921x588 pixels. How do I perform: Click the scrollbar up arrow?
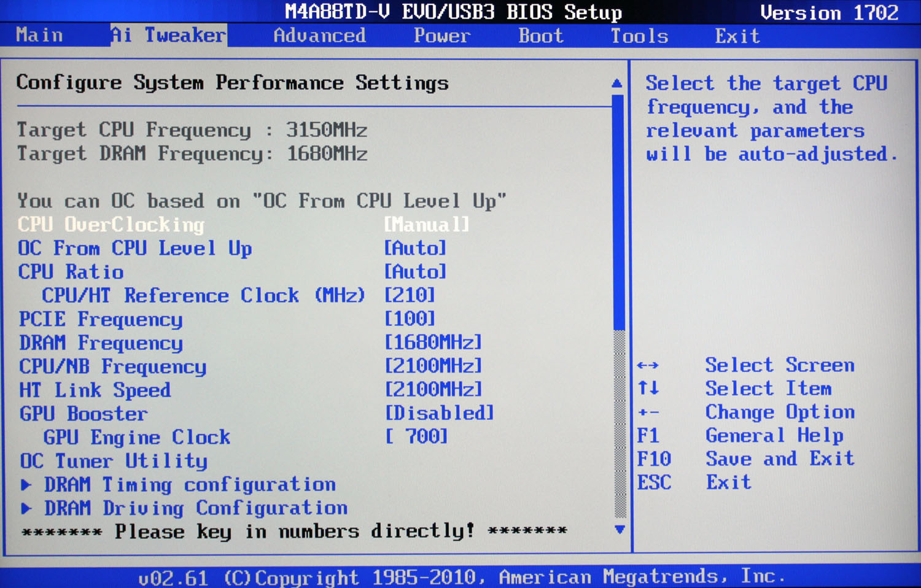617,83
